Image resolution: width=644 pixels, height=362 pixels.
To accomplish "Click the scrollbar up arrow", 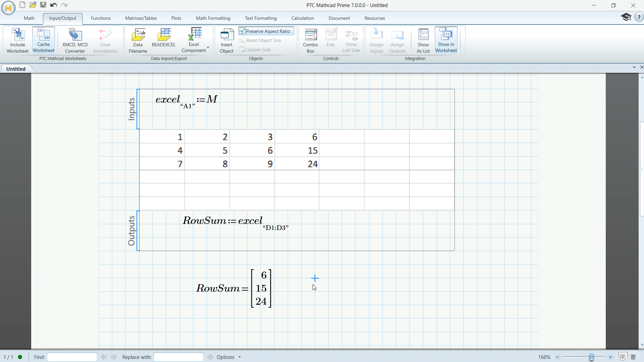I will click(642, 77).
